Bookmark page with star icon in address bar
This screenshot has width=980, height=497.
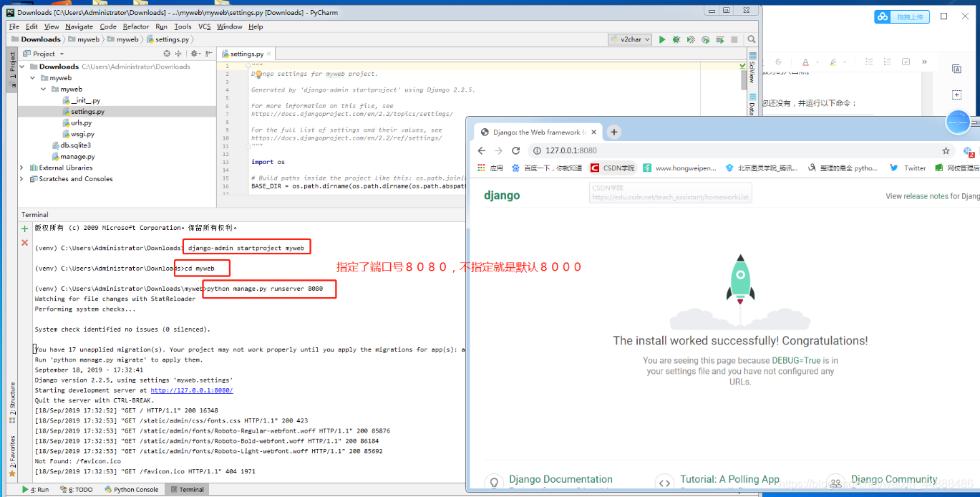tap(946, 150)
